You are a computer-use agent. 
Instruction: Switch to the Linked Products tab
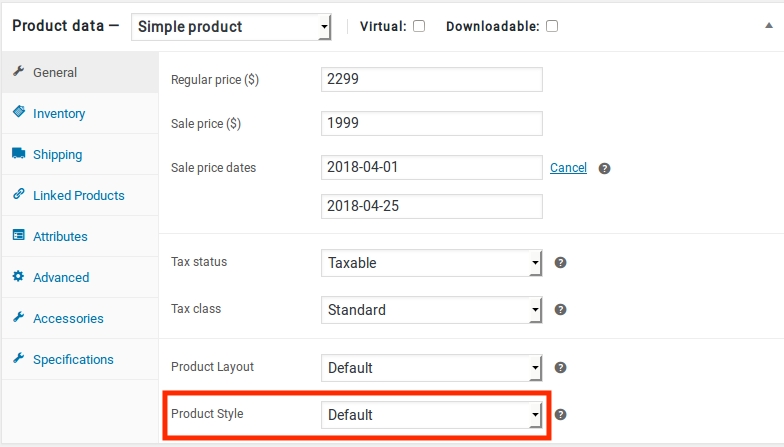[x=78, y=196]
